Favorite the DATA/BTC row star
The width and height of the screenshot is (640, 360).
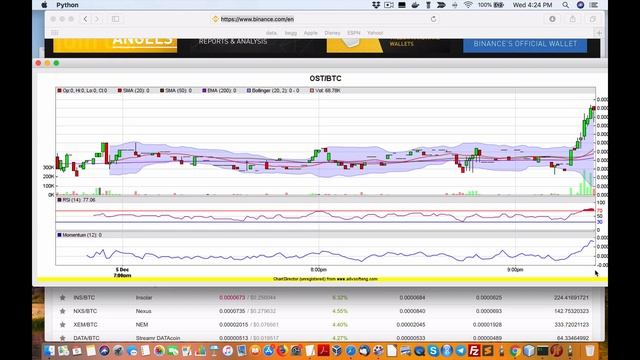62,338
